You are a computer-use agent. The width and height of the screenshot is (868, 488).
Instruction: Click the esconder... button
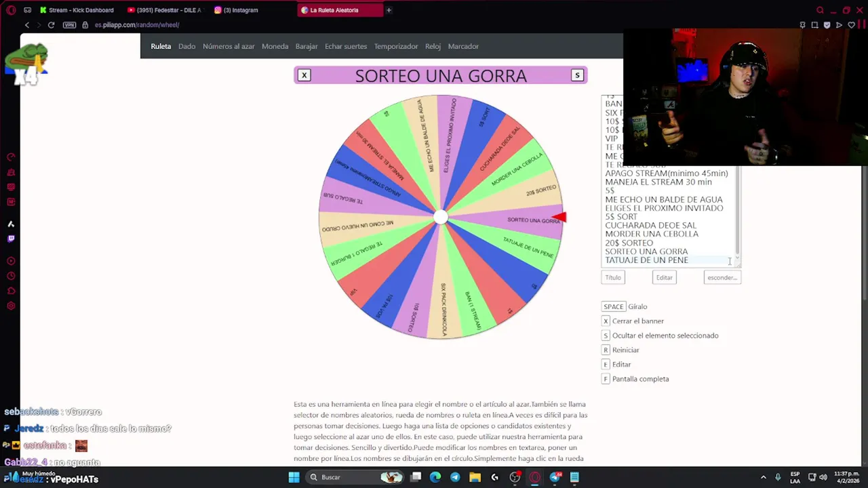click(722, 277)
